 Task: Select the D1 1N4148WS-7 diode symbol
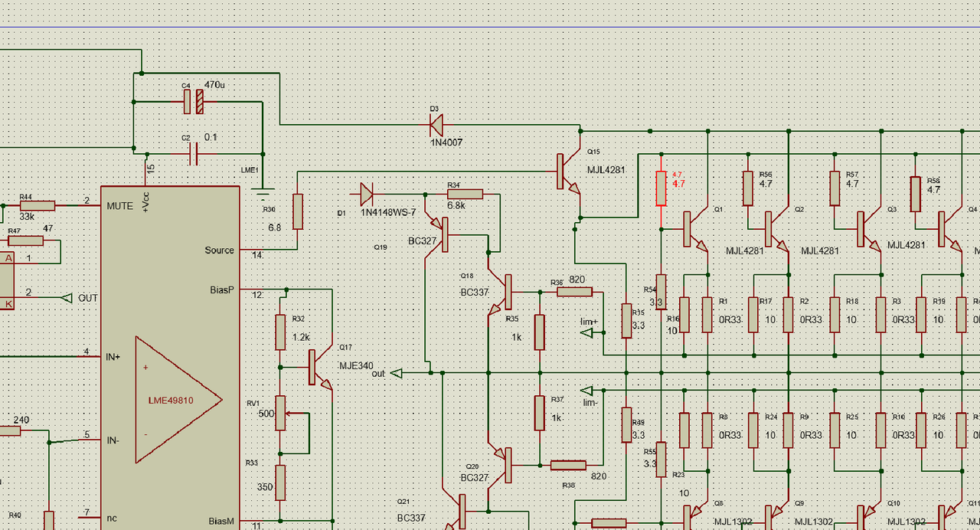(x=366, y=194)
